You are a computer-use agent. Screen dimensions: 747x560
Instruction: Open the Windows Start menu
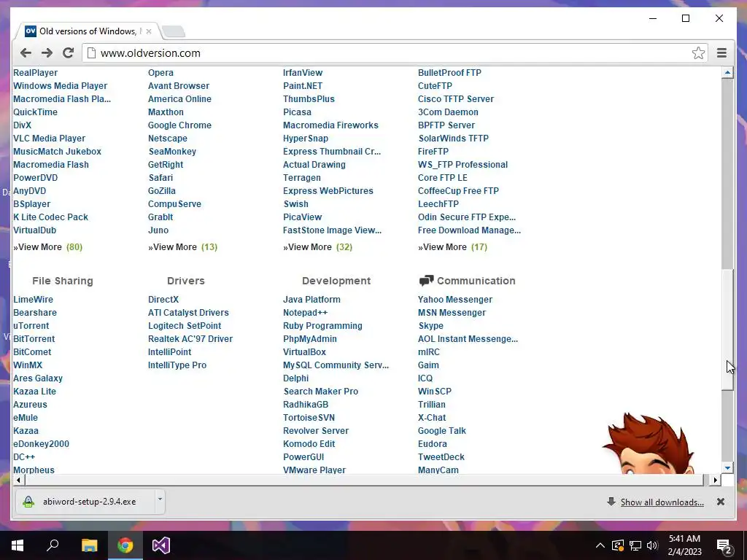pyautogui.click(x=18, y=545)
